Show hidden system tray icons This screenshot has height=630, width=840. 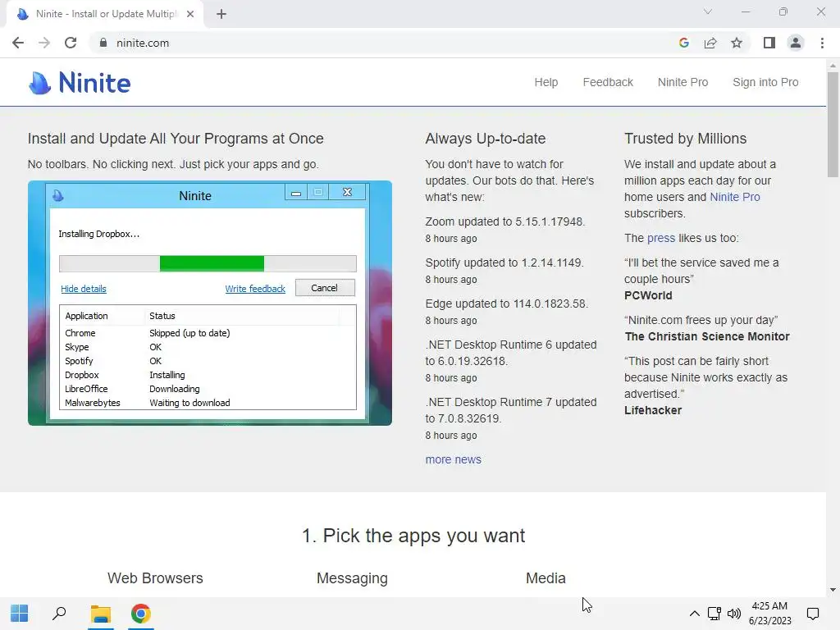coord(694,614)
